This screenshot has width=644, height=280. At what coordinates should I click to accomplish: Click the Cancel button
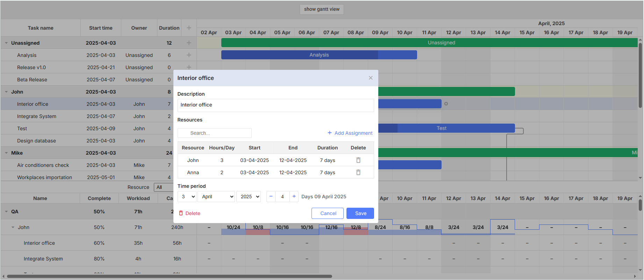[x=328, y=213]
